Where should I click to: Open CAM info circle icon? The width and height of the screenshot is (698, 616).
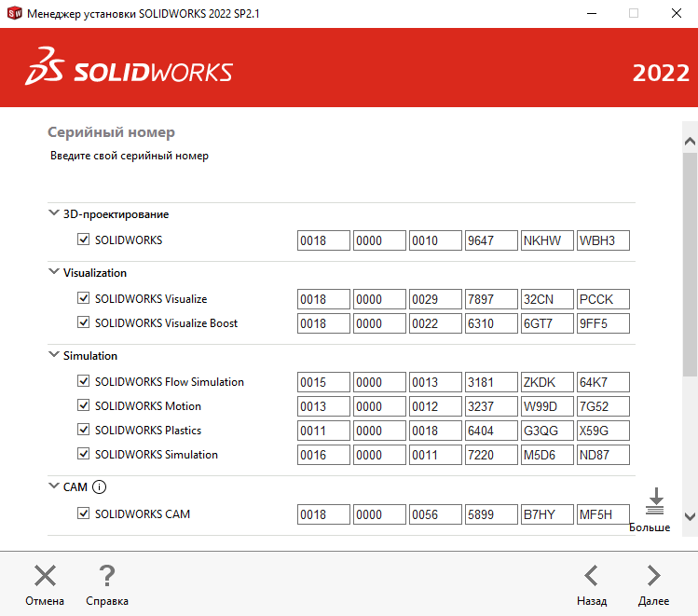pos(100,486)
